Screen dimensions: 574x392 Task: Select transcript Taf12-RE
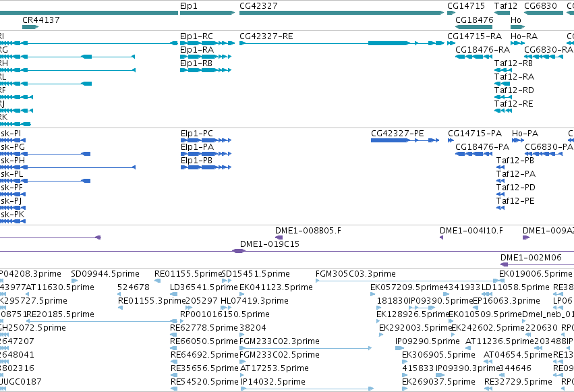tap(503, 111)
